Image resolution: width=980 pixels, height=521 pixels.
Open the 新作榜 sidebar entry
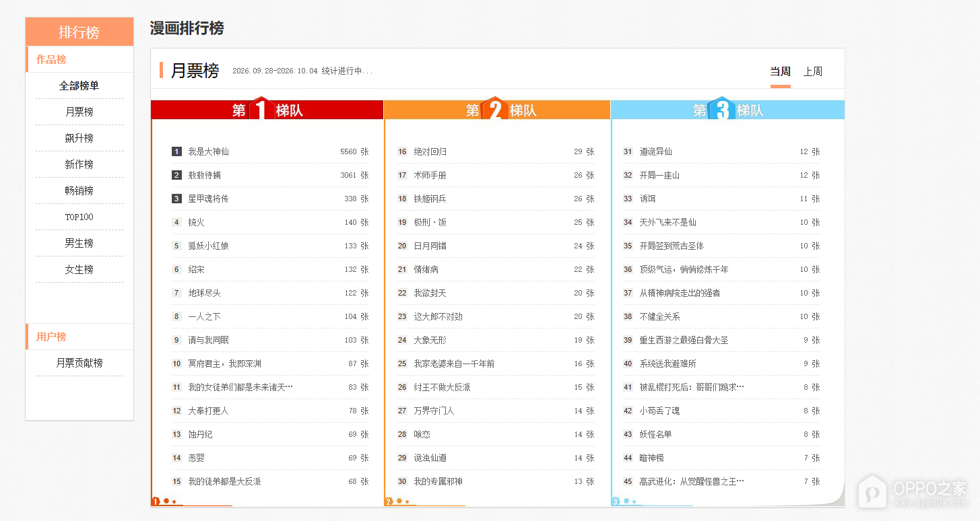pos(79,164)
